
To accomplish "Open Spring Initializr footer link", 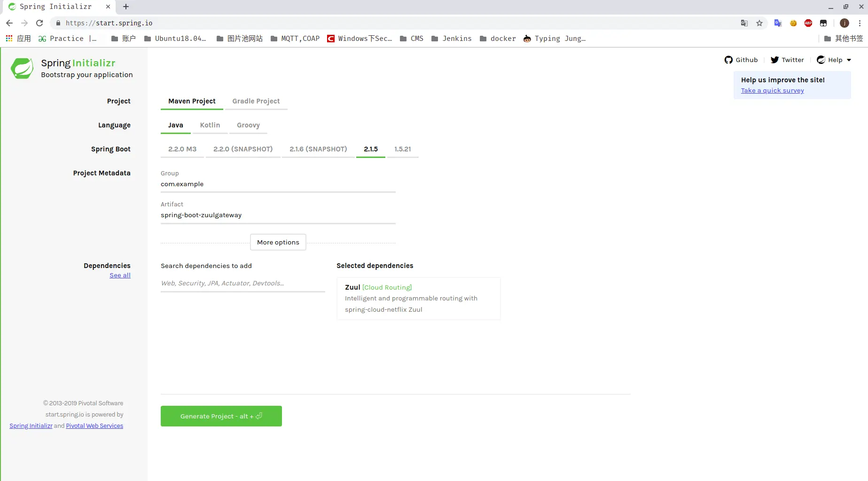I will 31,426.
